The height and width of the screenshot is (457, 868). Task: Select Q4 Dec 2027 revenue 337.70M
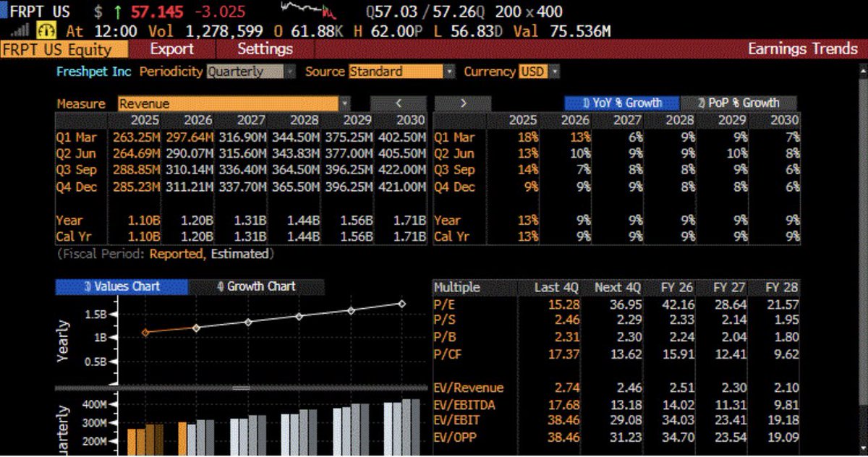pos(242,187)
